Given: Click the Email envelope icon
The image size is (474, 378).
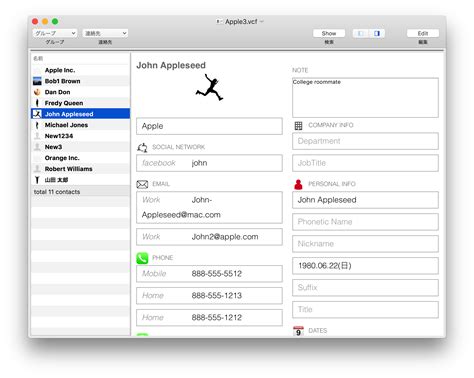Looking at the screenshot, I should click(142, 184).
